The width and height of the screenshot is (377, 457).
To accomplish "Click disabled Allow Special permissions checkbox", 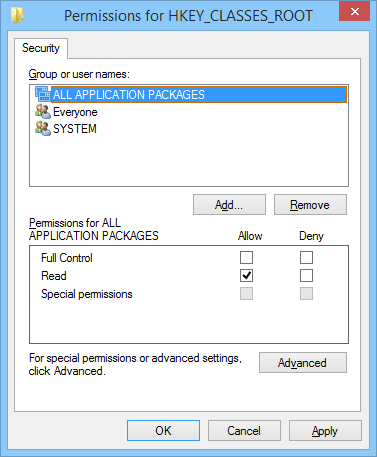I will [x=246, y=294].
